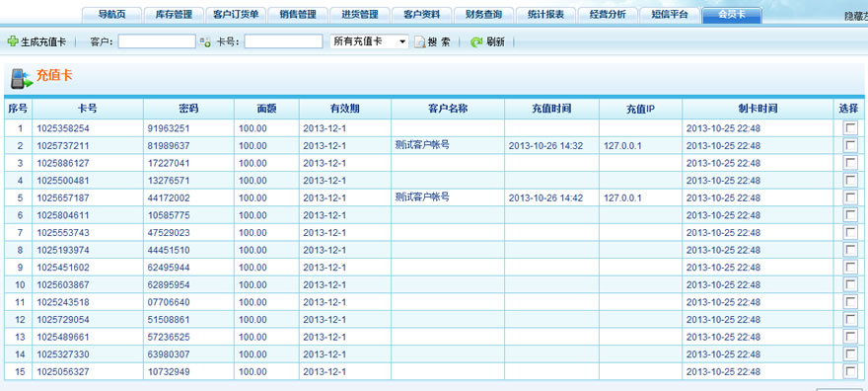Click recharge time 2013-10-26 14:32
The width and height of the screenshot is (868, 391).
click(545, 146)
